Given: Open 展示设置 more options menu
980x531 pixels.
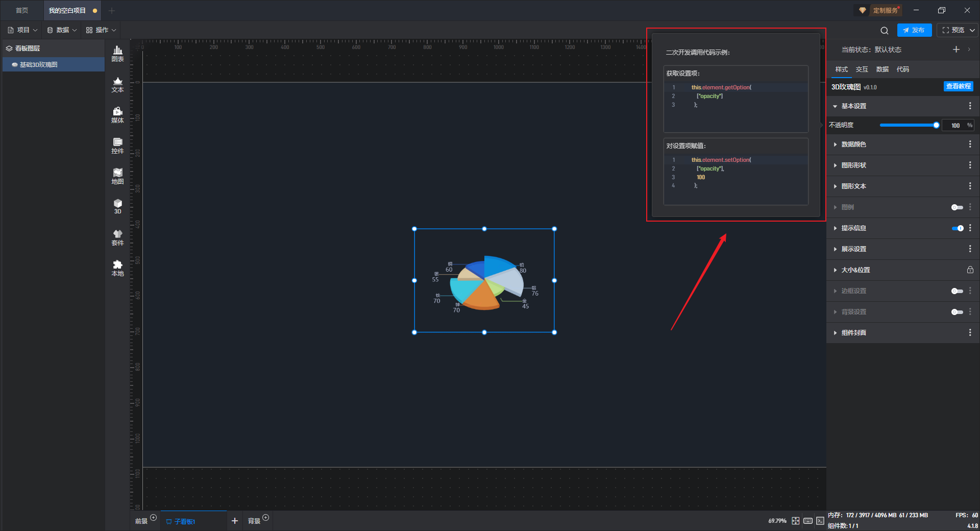Looking at the screenshot, I should click(970, 249).
